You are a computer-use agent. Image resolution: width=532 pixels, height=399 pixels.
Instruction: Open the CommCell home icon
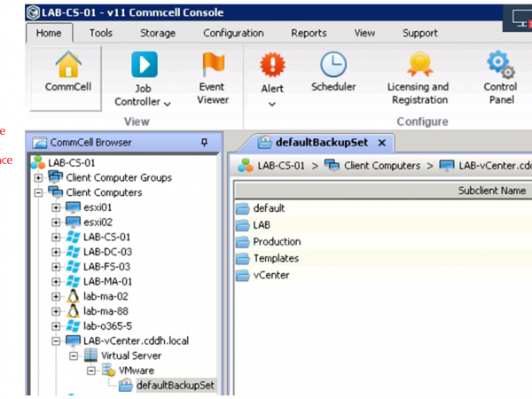[68, 64]
